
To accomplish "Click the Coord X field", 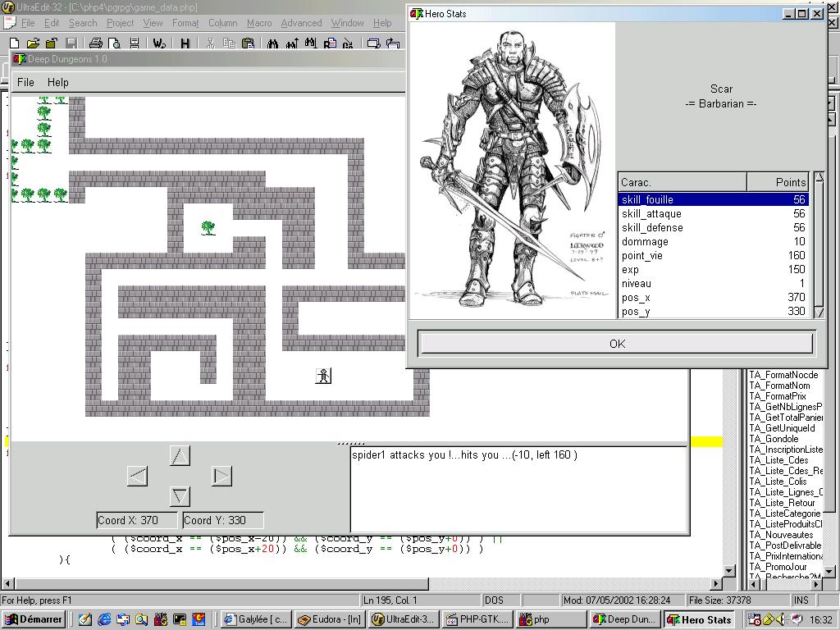I will click(137, 520).
